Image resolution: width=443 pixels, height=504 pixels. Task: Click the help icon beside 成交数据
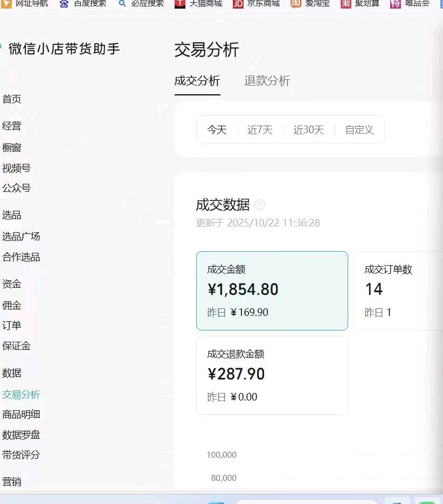[x=260, y=205]
